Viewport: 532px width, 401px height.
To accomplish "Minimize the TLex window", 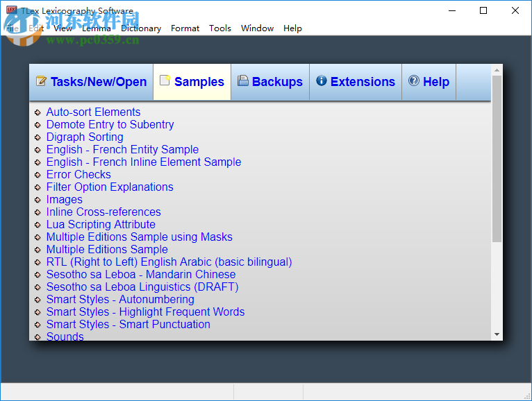I will point(452,11).
